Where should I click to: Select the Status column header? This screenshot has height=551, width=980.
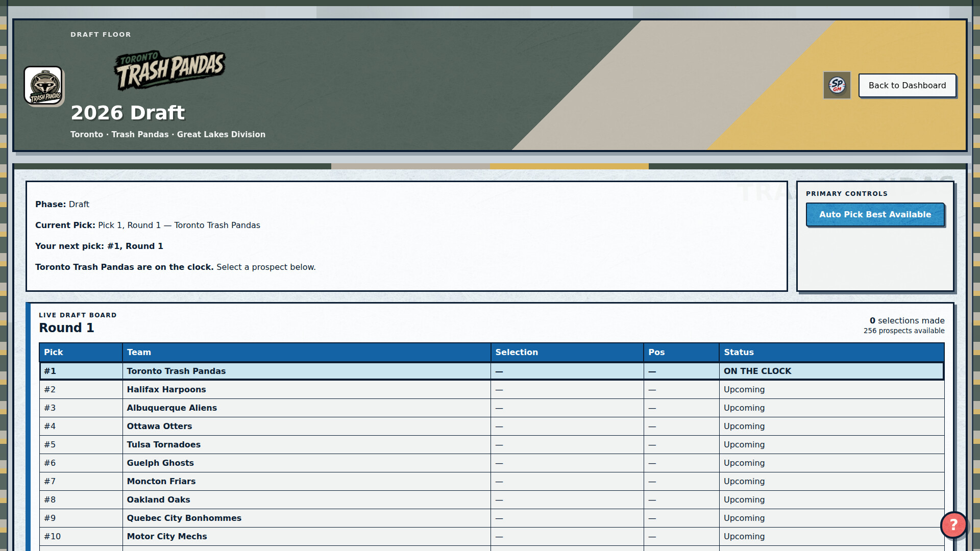pos(831,352)
